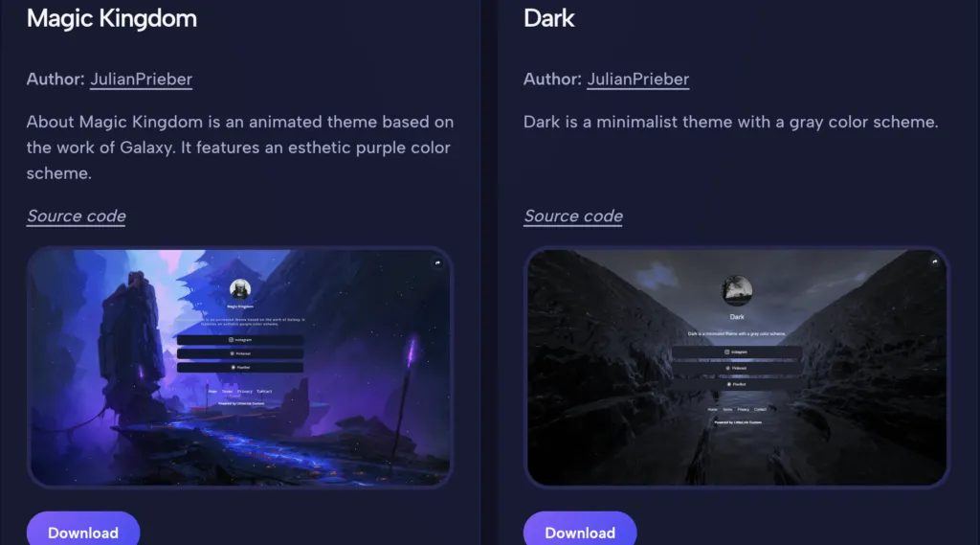Click share arrow icon in Magic Kingdom preview

(437, 262)
